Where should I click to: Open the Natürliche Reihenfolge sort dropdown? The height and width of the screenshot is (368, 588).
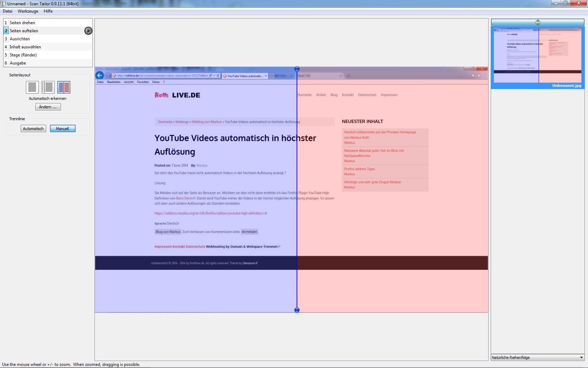click(538, 357)
